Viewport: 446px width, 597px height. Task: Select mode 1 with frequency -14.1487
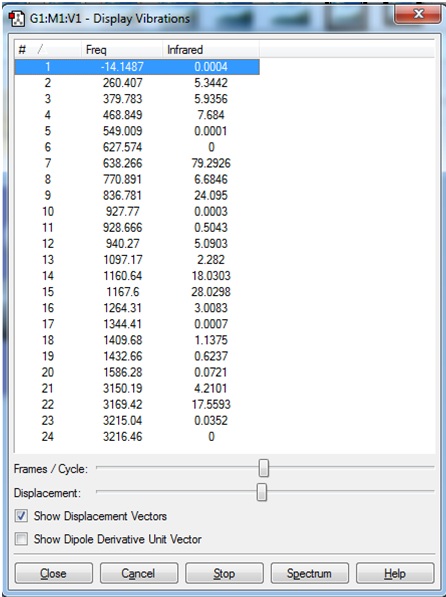point(137,67)
